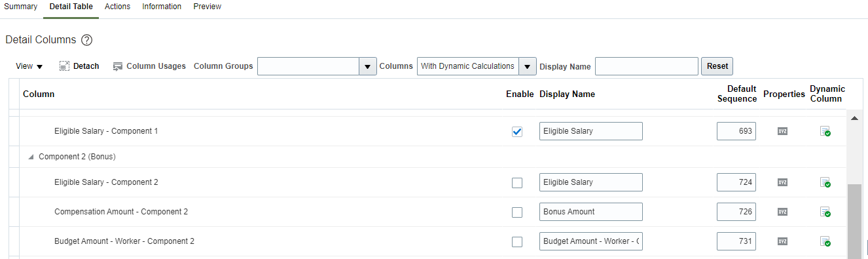Click the Detail Columns help question mark icon
868x259 pixels.
click(x=86, y=40)
